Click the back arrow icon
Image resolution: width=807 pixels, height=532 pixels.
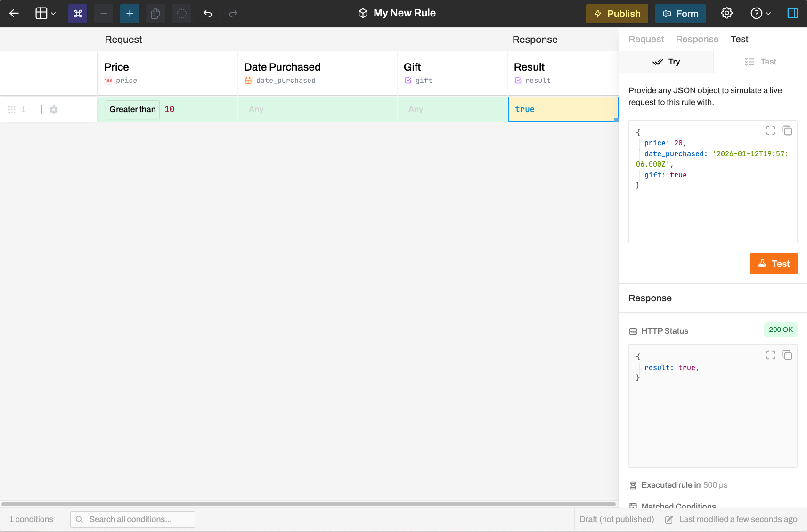(x=14, y=13)
